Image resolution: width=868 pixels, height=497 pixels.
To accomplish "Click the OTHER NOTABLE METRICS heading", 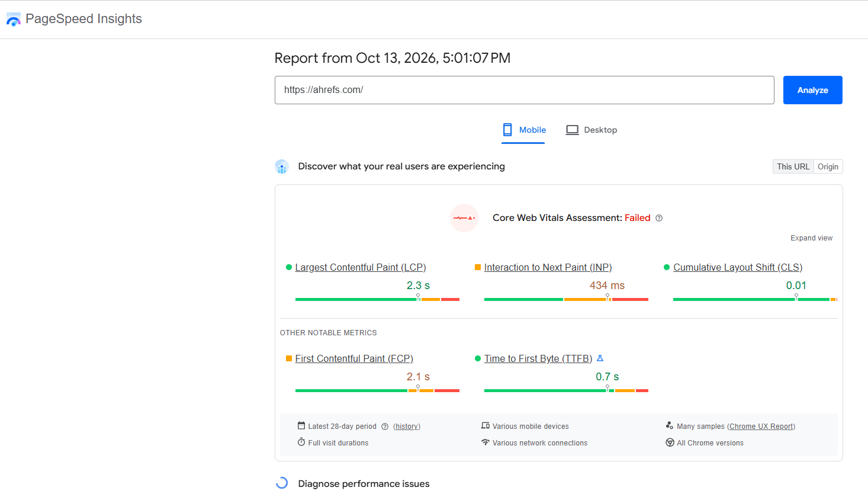I will (328, 333).
